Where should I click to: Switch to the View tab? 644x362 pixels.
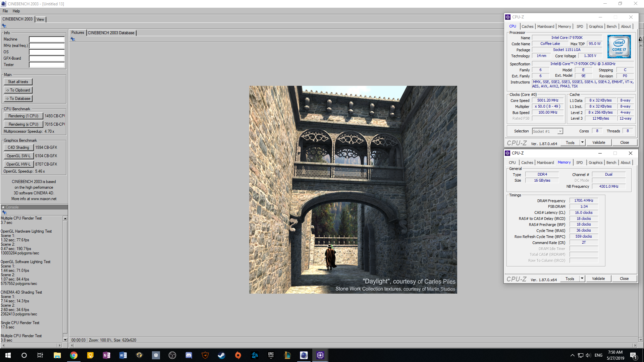point(40,19)
